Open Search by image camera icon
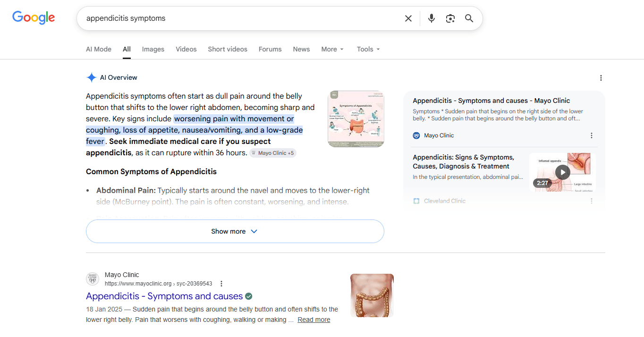The height and width of the screenshot is (337, 644). click(450, 18)
